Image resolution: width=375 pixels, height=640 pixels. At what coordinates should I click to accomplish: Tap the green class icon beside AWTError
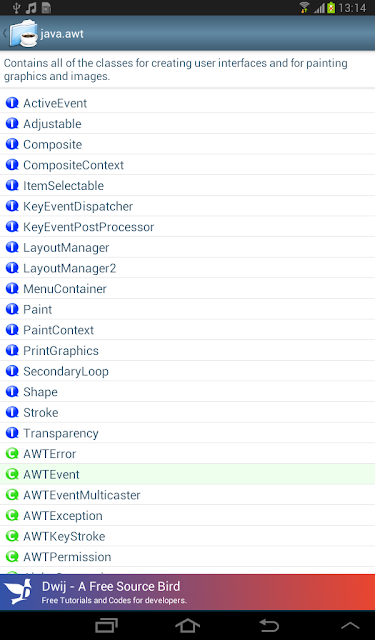tap(12, 453)
